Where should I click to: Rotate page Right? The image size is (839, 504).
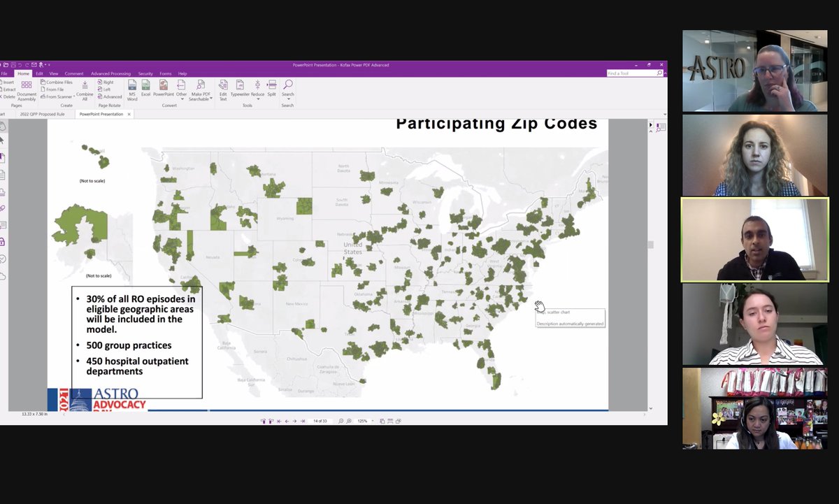106,82
